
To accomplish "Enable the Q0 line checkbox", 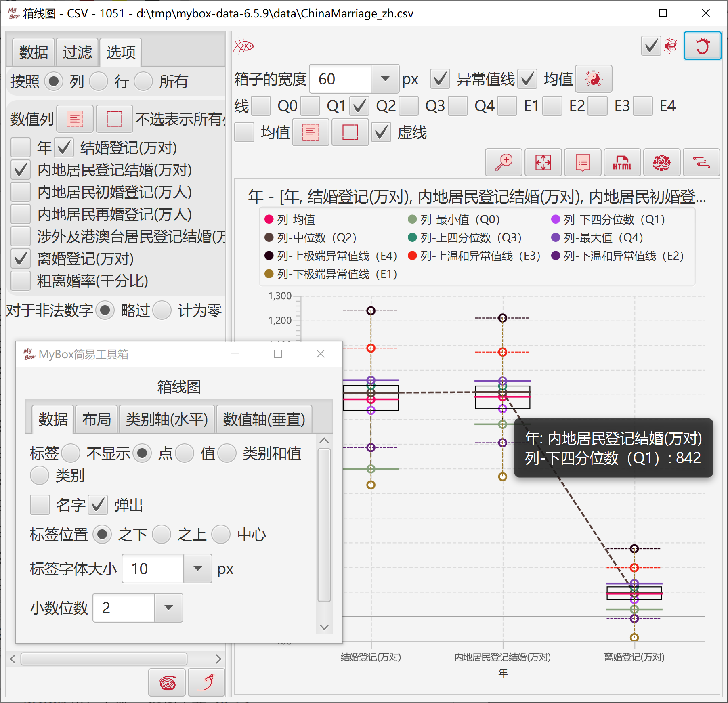I will point(261,106).
